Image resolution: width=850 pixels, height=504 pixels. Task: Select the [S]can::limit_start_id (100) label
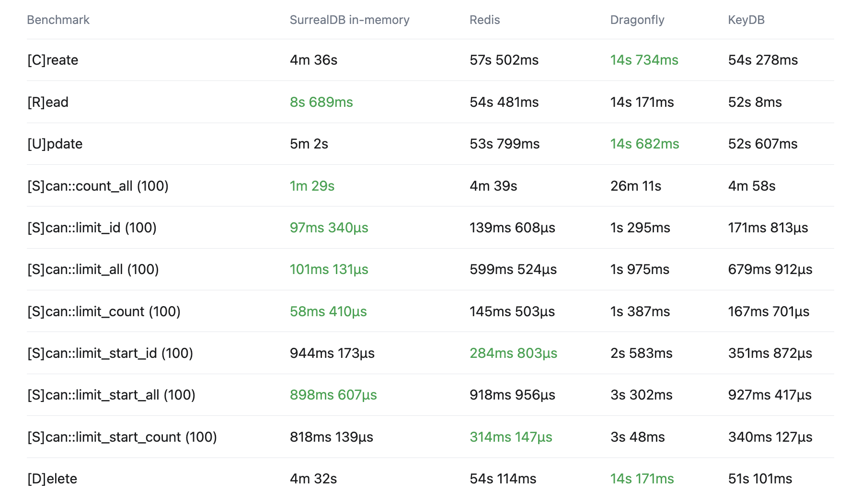point(110,353)
